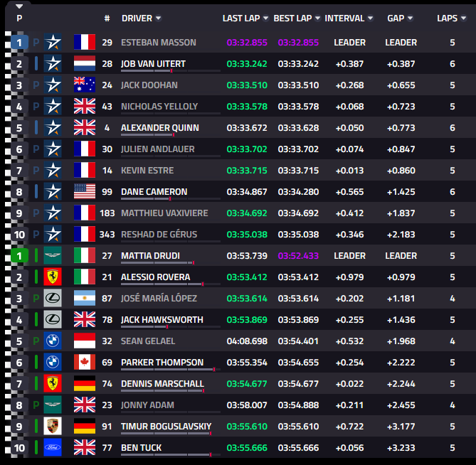Click the green pit P marker for Sean Gelael

pos(36,341)
